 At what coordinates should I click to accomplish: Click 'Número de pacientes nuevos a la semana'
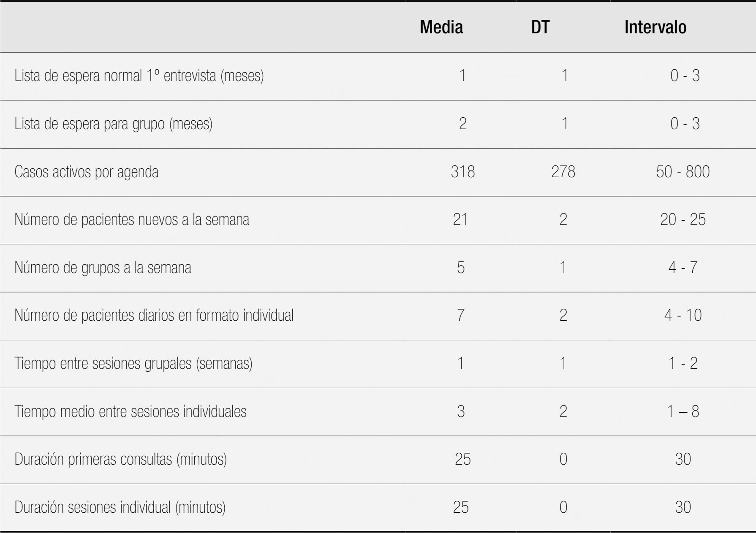[x=132, y=220]
